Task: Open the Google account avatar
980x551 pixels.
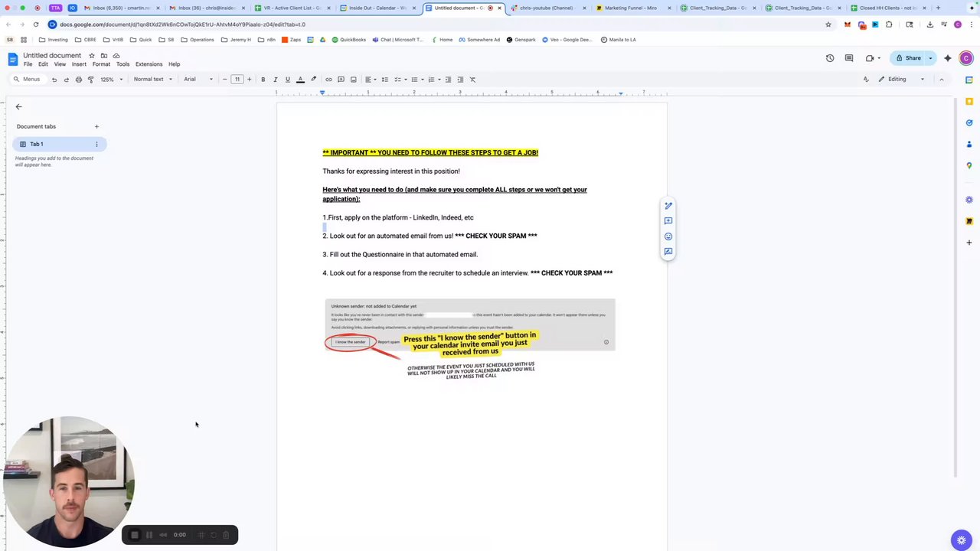Action: coord(966,58)
